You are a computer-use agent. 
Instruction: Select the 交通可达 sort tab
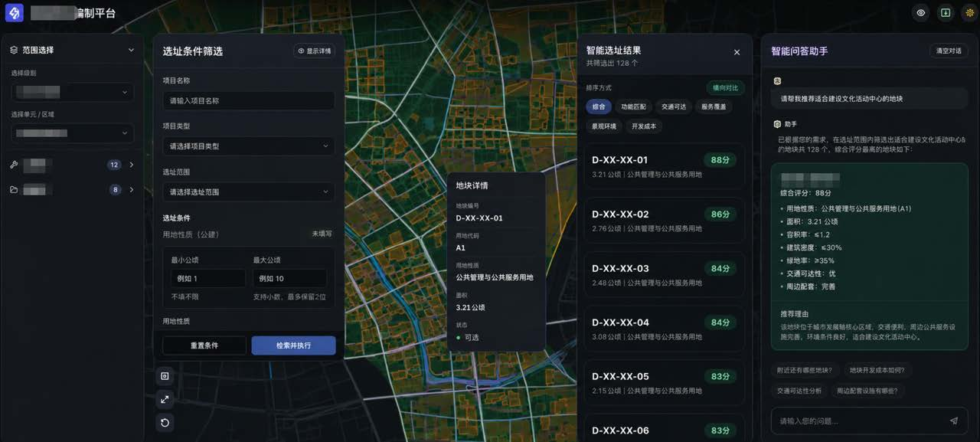674,106
